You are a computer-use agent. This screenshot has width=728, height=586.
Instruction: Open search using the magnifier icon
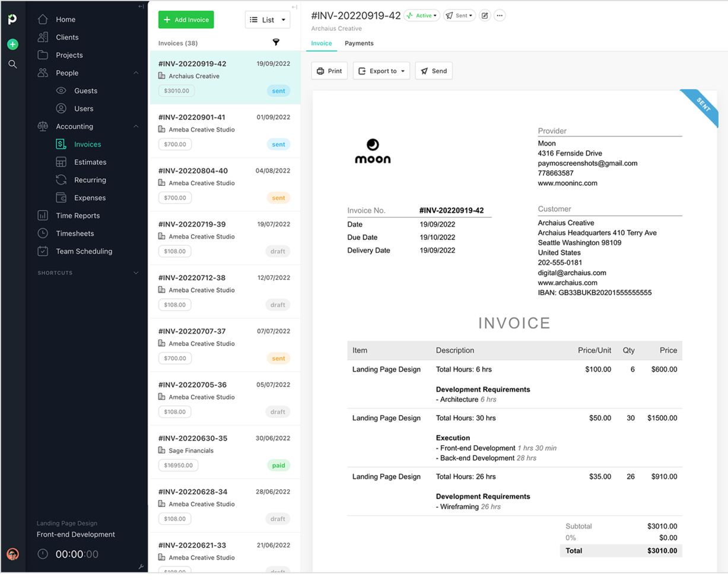[x=12, y=64]
